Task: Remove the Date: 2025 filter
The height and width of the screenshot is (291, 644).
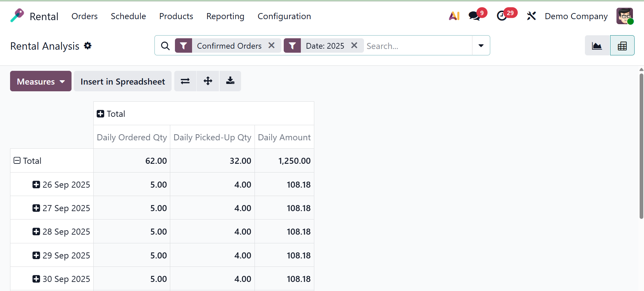Action: pyautogui.click(x=354, y=45)
